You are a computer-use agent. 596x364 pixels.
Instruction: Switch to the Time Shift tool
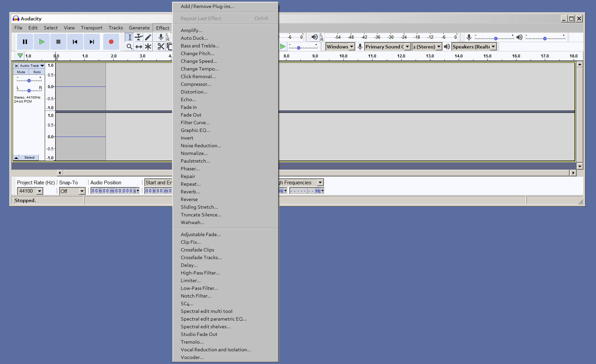139,46
